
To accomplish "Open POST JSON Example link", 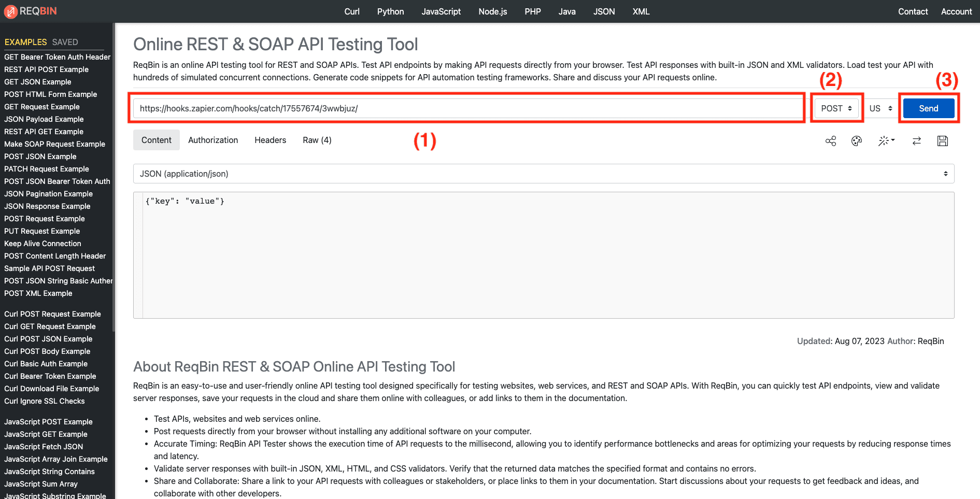I will pyautogui.click(x=40, y=156).
